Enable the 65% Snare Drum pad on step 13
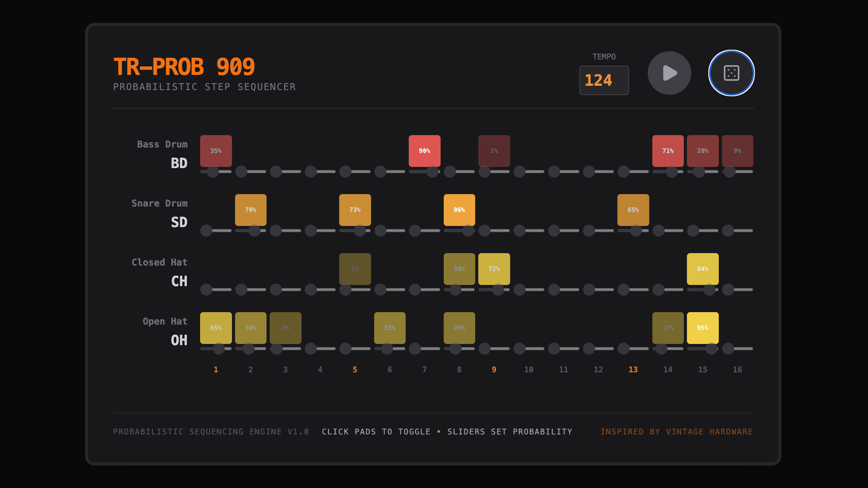 click(633, 210)
